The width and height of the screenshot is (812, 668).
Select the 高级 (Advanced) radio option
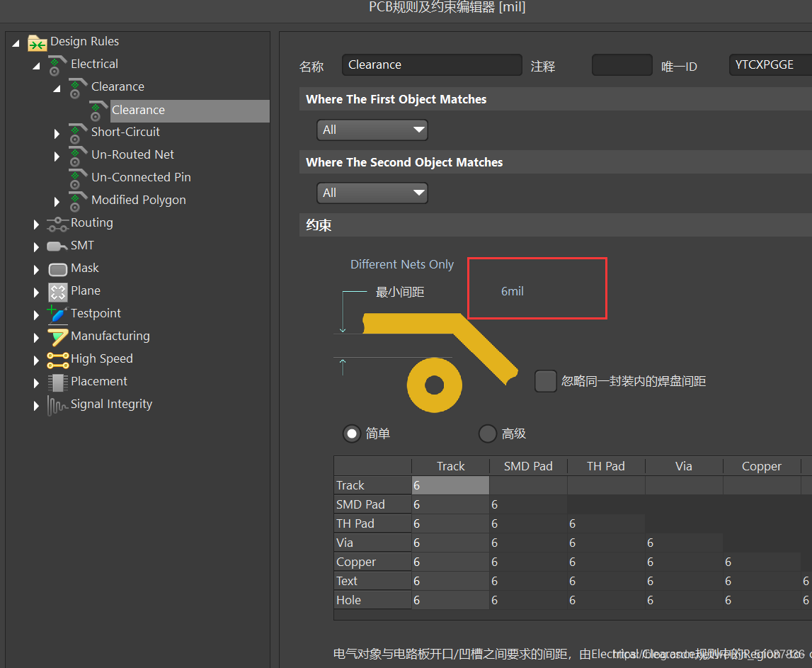tap(488, 434)
